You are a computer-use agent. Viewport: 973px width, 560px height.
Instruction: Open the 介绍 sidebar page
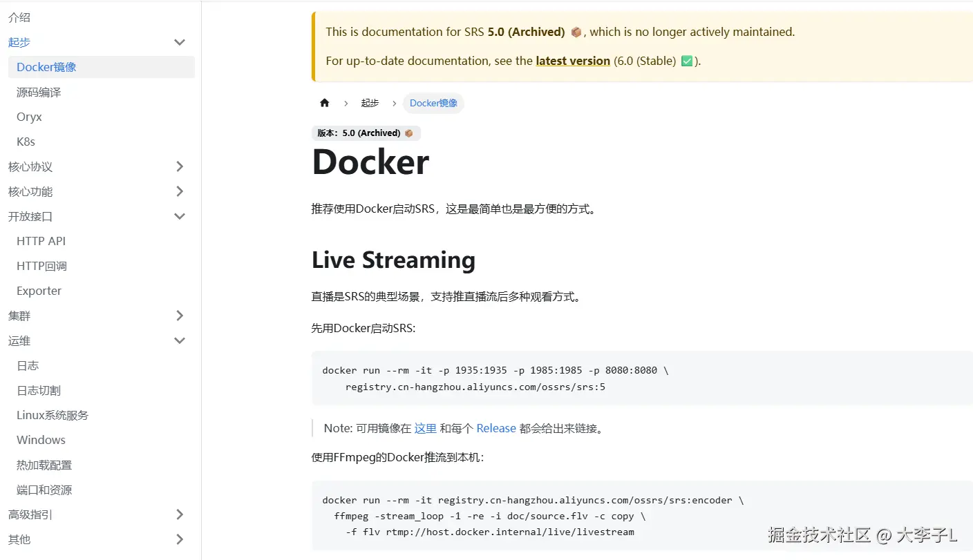19,17
